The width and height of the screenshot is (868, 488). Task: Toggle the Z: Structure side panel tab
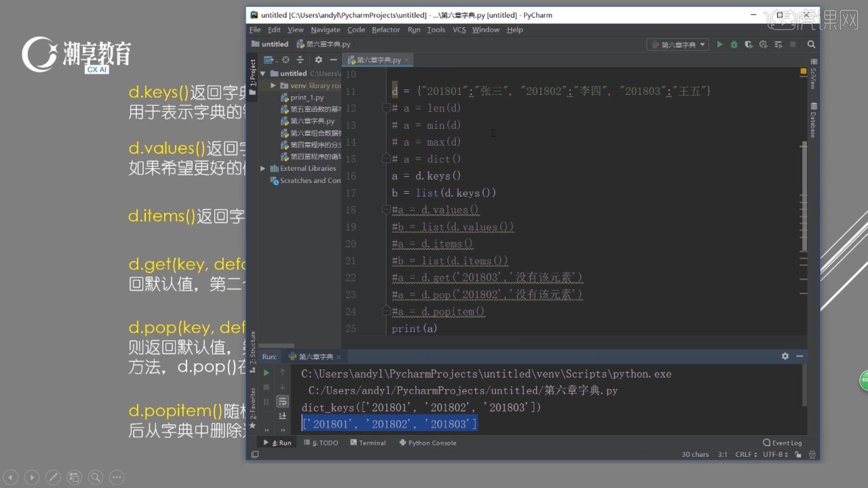tap(253, 352)
